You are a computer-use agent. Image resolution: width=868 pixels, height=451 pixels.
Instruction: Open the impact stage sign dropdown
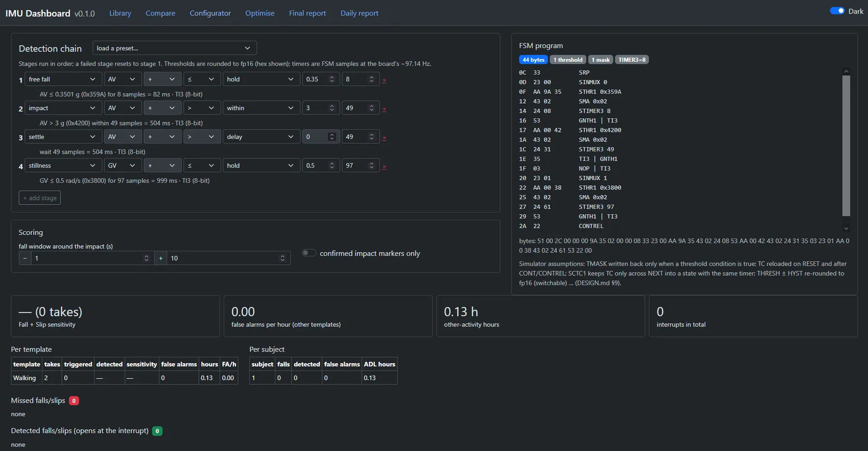pyautogui.click(x=162, y=108)
